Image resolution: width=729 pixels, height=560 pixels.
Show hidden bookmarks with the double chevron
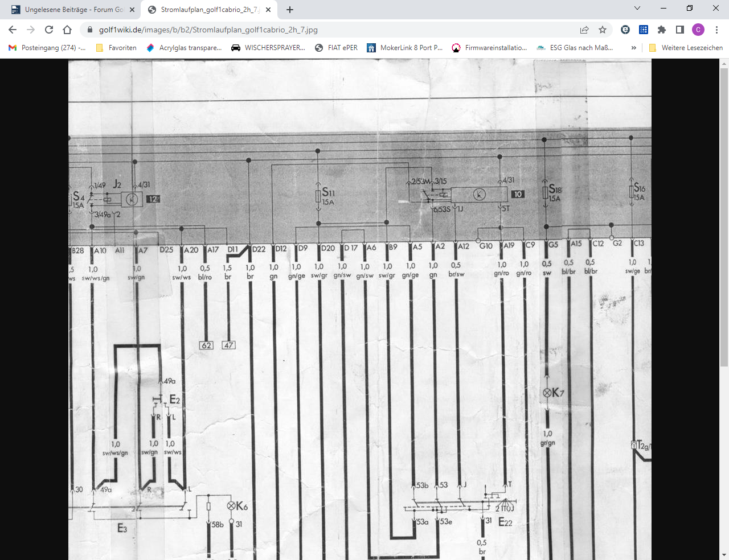pyautogui.click(x=633, y=48)
